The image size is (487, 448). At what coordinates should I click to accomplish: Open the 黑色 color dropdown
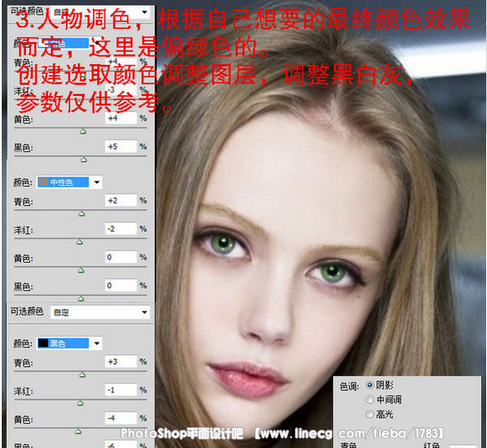click(x=69, y=343)
